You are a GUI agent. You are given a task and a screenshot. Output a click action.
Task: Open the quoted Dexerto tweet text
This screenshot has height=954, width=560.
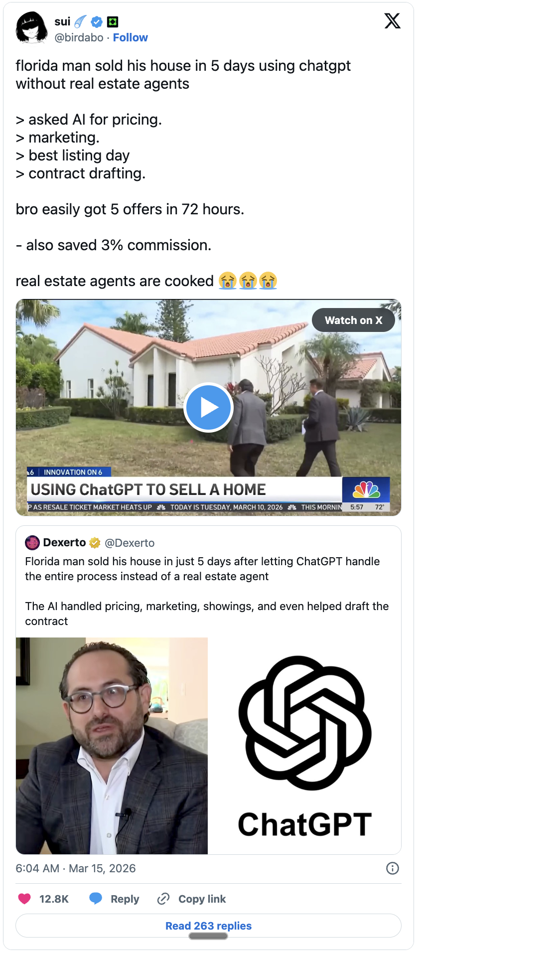[x=207, y=591]
